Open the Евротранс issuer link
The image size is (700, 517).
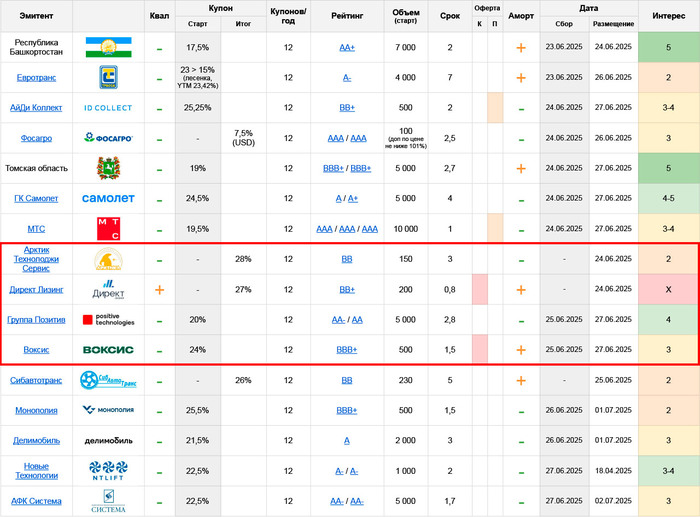coord(36,78)
